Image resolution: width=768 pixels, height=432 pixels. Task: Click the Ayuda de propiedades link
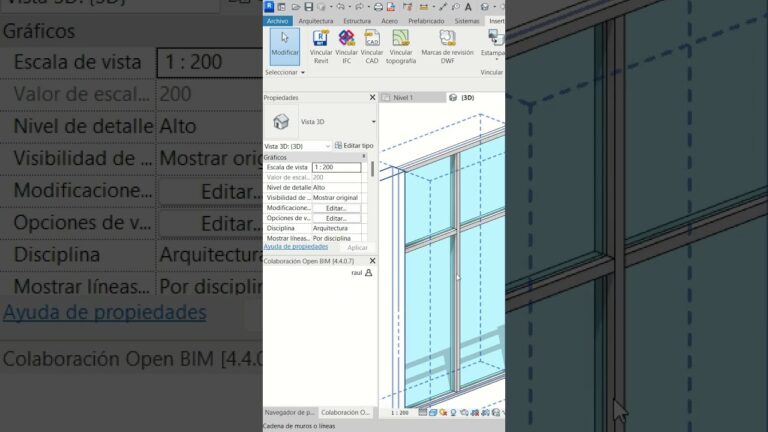pyautogui.click(x=296, y=247)
